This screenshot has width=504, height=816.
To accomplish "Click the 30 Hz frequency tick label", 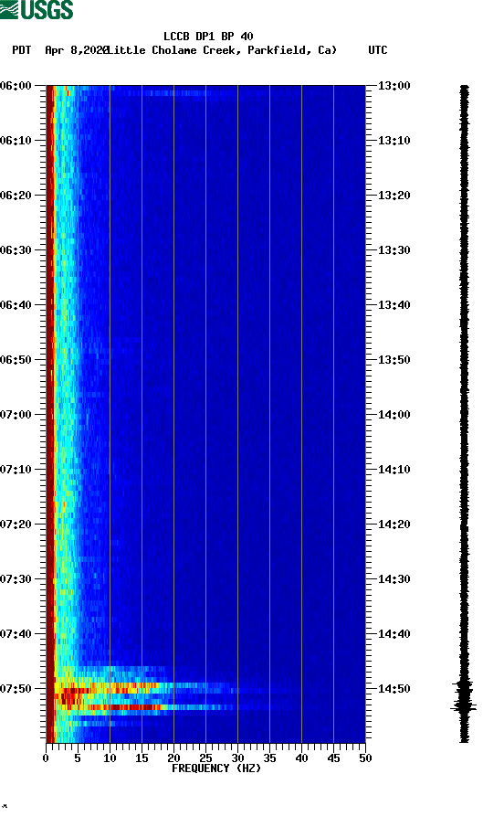I will click(x=237, y=758).
